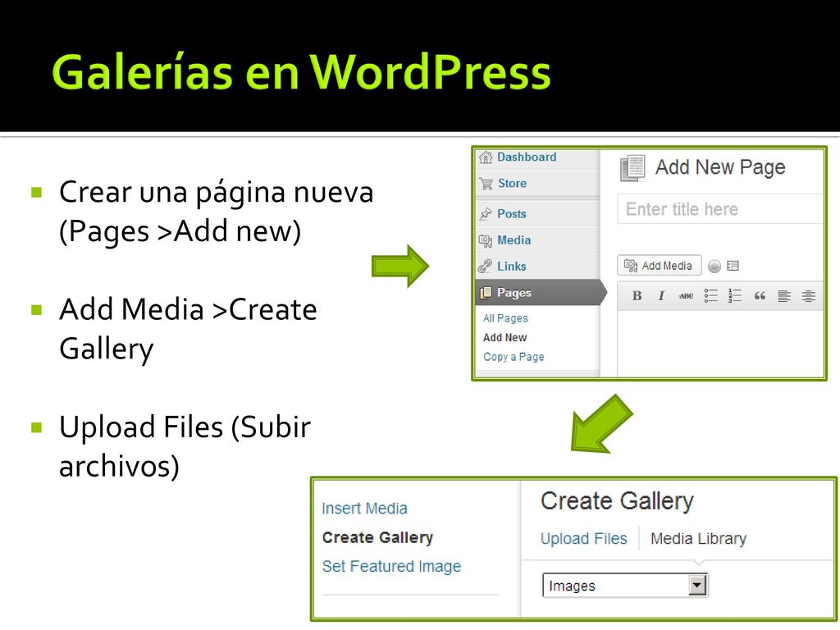Image resolution: width=840 pixels, height=630 pixels.
Task: Open Media menu item
Action: (514, 240)
